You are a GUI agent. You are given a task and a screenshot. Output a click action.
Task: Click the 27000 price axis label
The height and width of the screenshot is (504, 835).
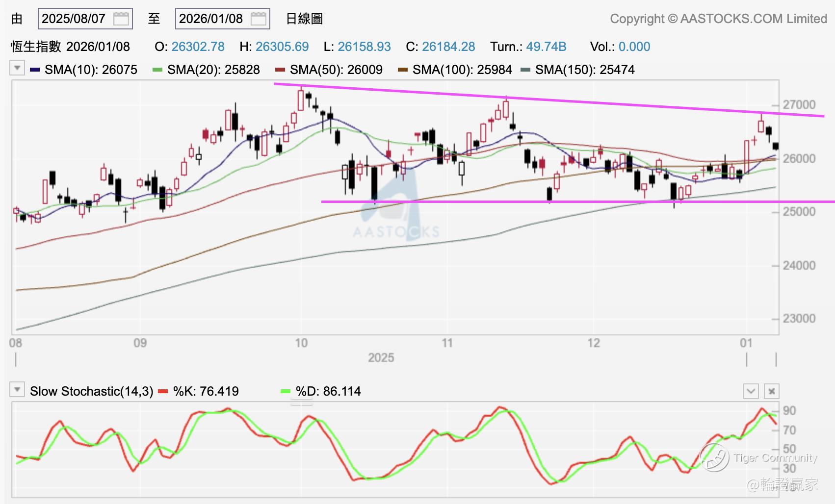click(x=799, y=105)
